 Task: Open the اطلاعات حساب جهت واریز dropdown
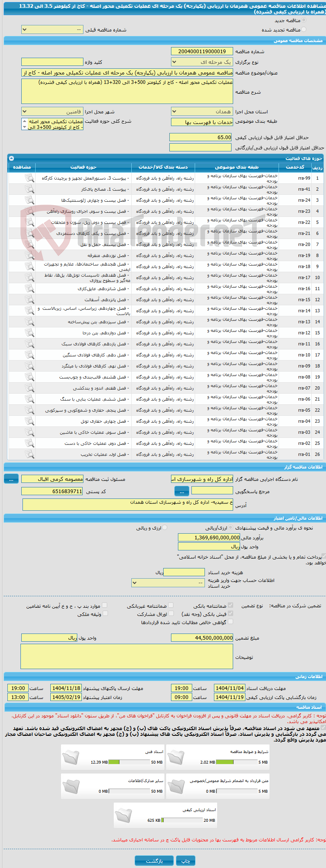click(168, 583)
